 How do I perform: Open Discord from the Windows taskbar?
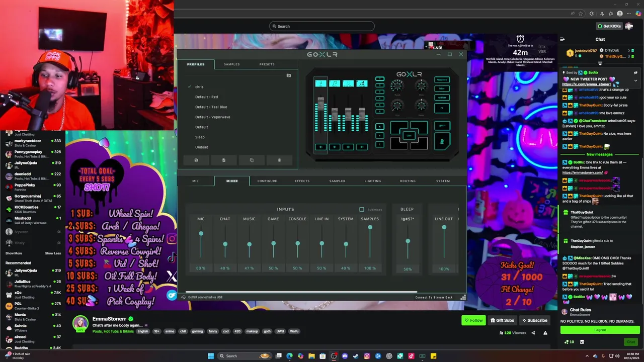coord(345,356)
